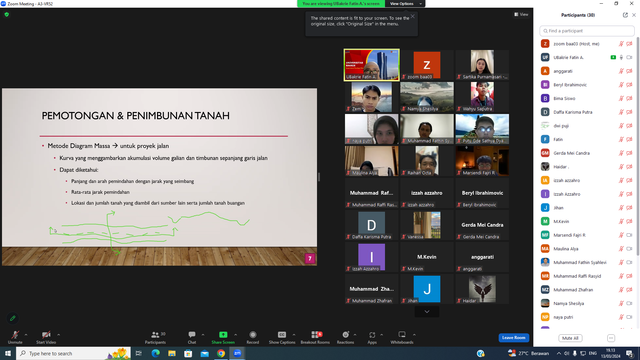The width and height of the screenshot is (640, 360).
Task: Expand reactions options arrow
Action: 355,335
